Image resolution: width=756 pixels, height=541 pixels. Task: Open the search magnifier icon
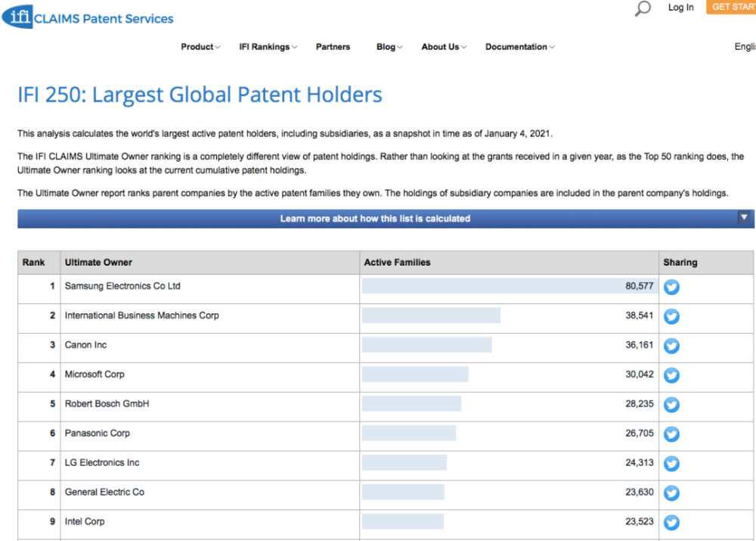click(642, 8)
